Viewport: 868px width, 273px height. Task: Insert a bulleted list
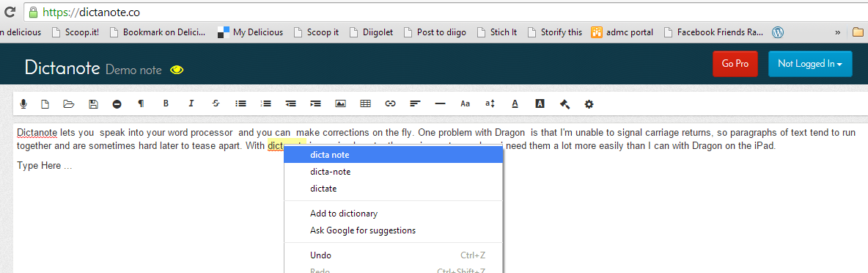tap(240, 103)
